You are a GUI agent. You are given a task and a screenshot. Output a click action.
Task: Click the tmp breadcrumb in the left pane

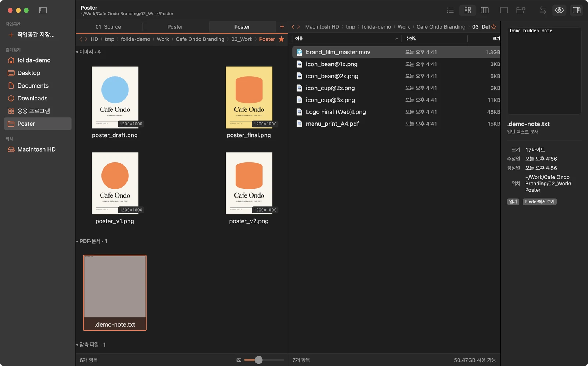(110, 39)
